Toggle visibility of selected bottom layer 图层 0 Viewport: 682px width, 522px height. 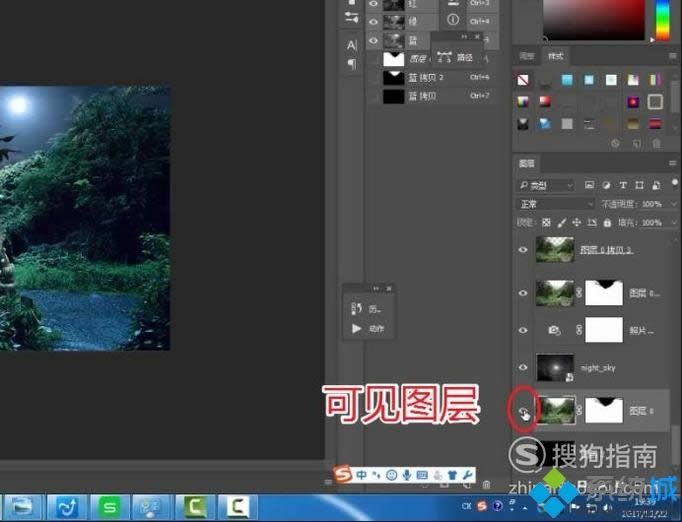(523, 411)
